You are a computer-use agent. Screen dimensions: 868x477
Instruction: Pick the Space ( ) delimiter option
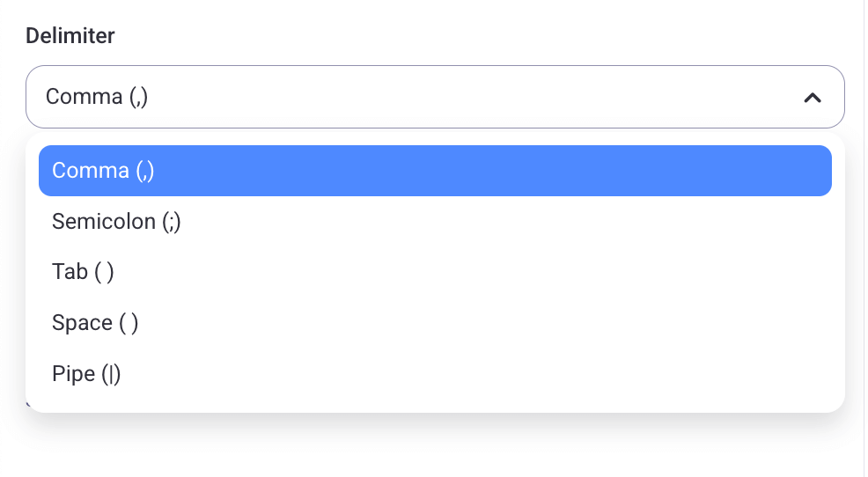point(435,323)
